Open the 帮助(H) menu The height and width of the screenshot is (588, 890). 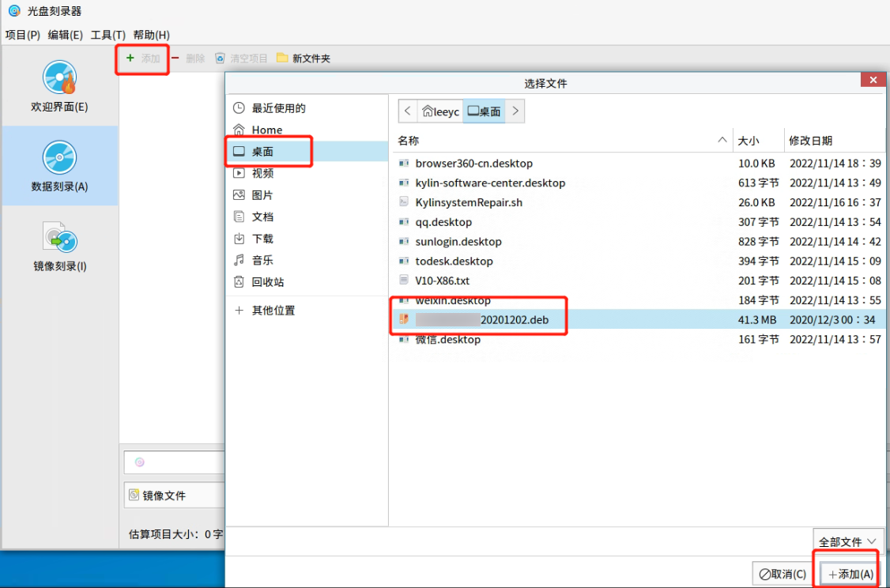point(152,35)
